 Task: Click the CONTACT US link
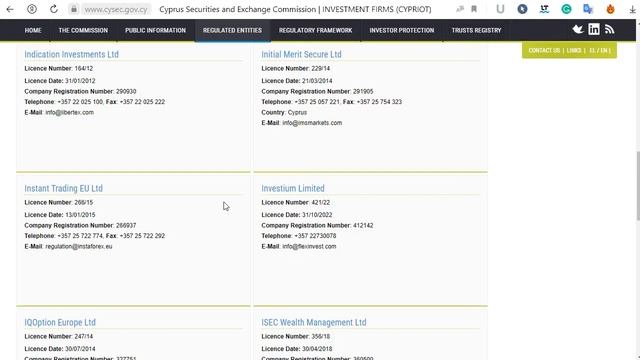click(544, 50)
